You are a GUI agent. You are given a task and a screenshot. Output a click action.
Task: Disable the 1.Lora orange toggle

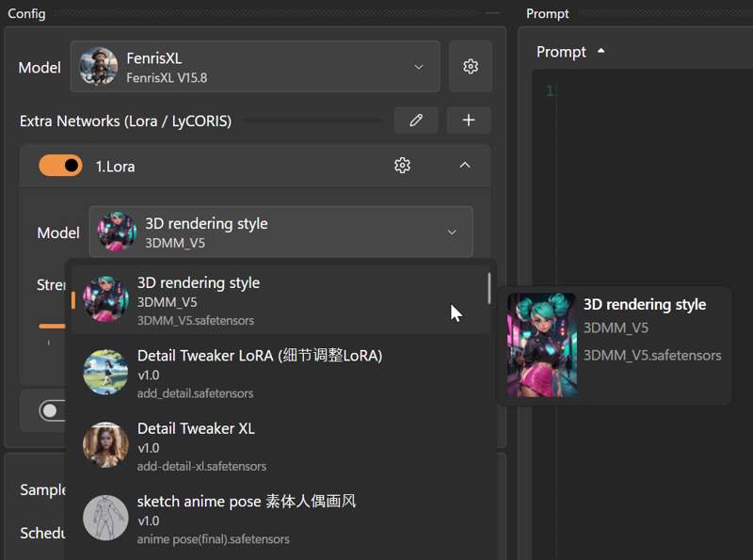[60, 166]
